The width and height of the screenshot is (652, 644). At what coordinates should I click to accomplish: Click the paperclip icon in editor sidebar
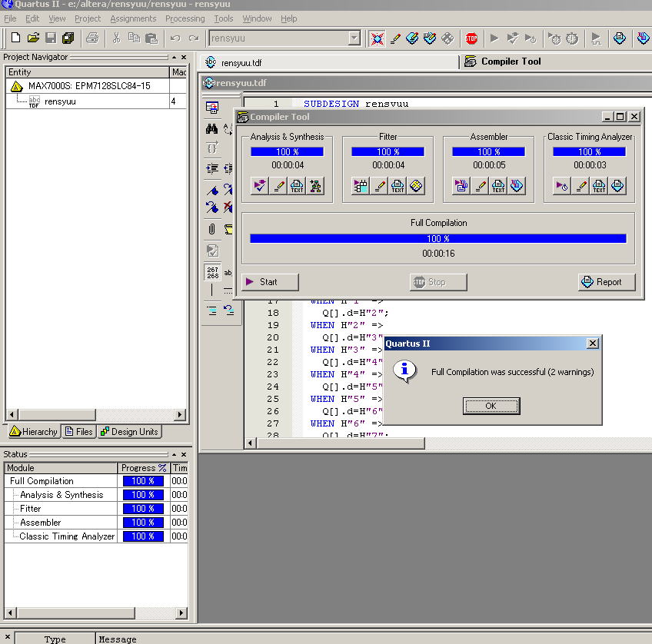click(211, 229)
